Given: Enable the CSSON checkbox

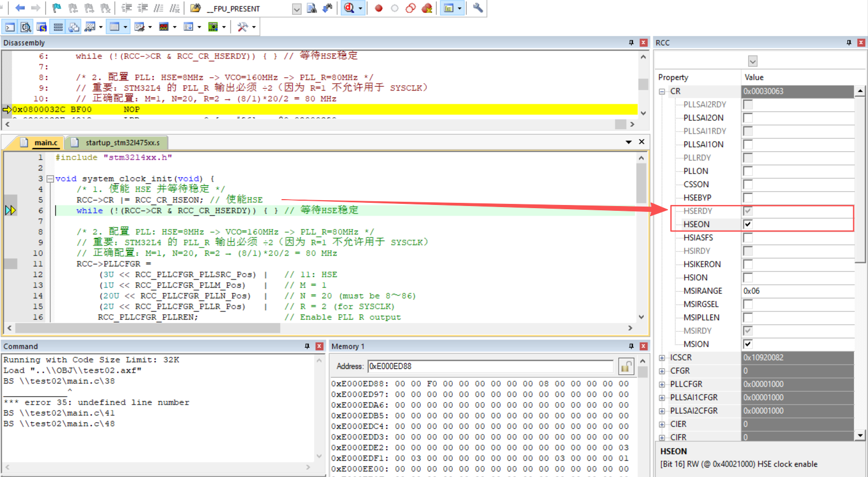Looking at the screenshot, I should click(748, 184).
